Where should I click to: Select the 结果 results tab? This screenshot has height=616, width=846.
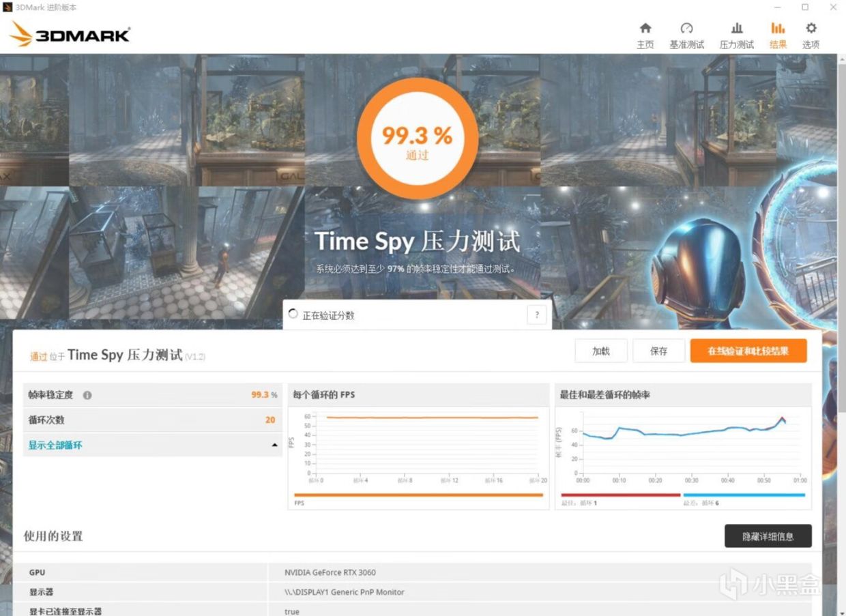pos(778,35)
